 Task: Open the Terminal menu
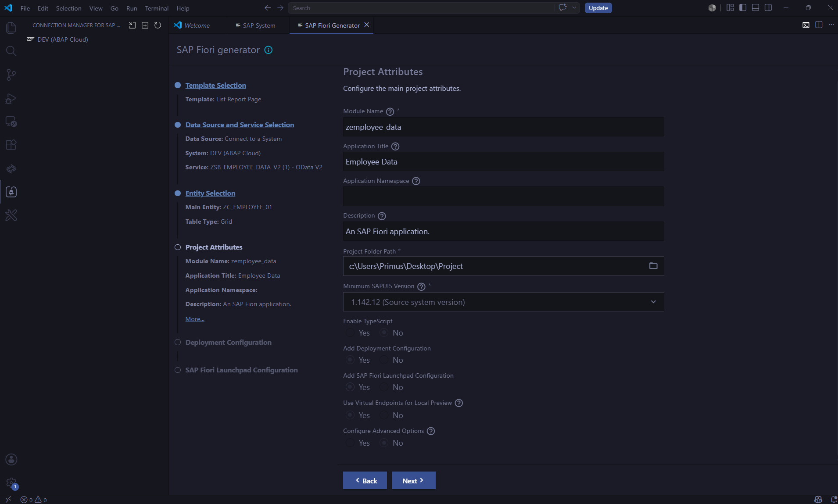(x=157, y=8)
